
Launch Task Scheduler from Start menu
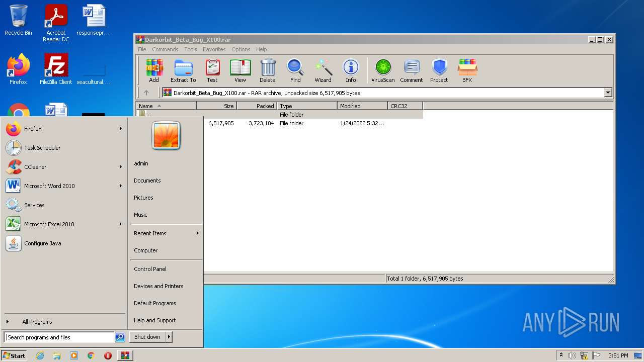[64, 148]
